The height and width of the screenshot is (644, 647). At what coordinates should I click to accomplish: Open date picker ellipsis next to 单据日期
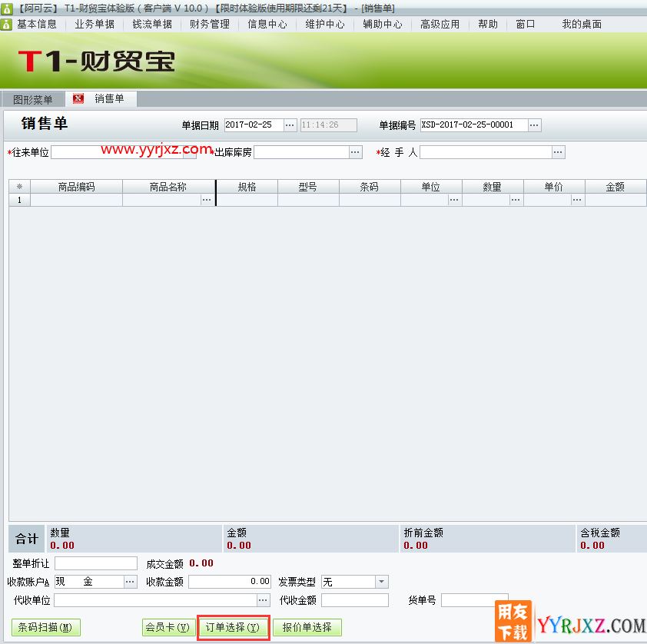pos(290,125)
